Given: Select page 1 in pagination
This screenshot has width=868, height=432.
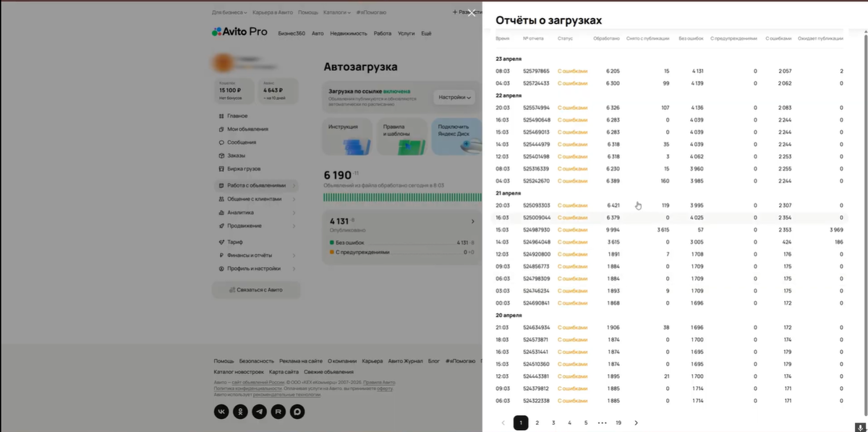Looking at the screenshot, I should [x=521, y=423].
